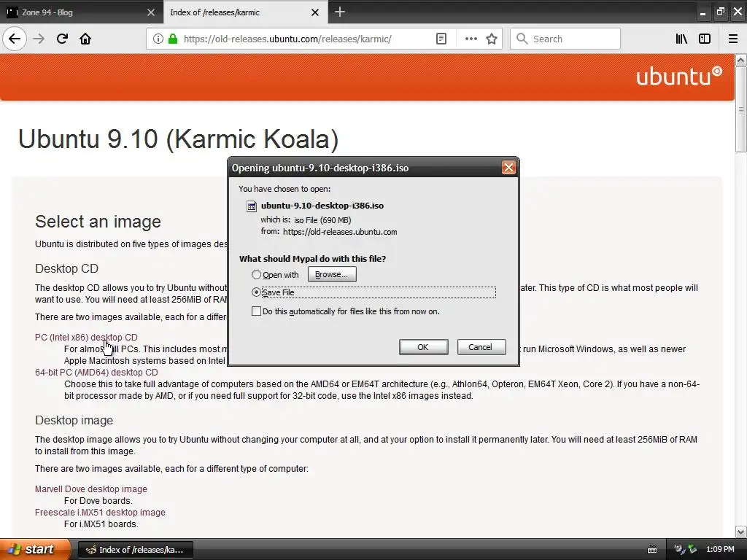This screenshot has width=747, height=560.
Task: Click the first system tray icon
Action: click(x=679, y=550)
